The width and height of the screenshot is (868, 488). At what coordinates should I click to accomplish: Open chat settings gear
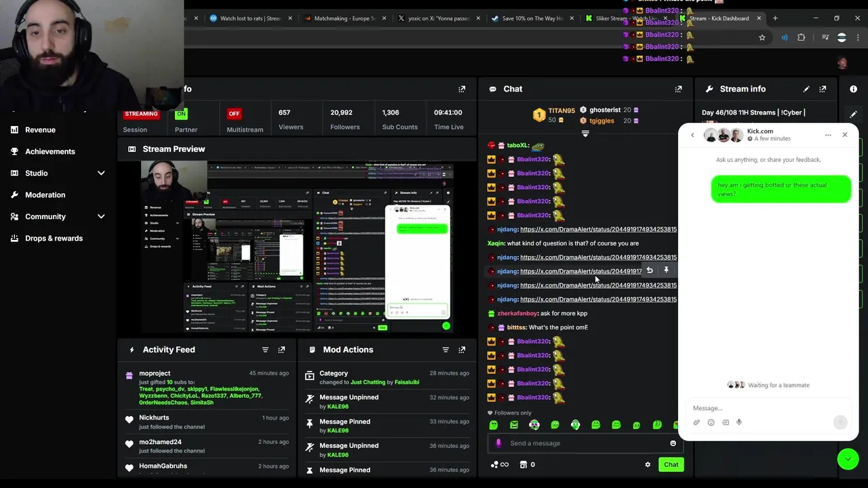(x=648, y=464)
